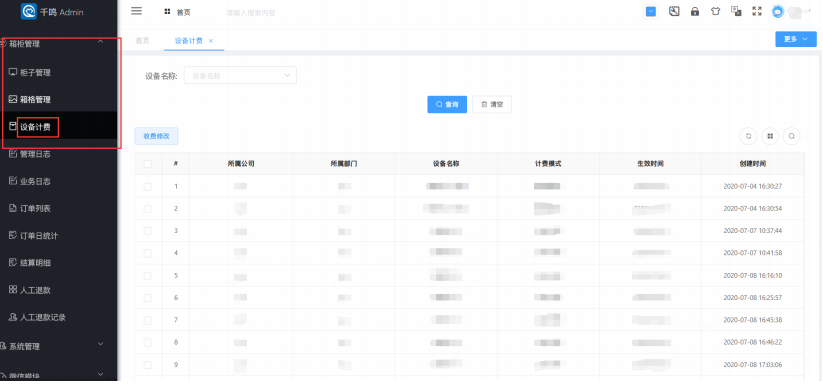Tick the checkbox for row 2

(147, 208)
